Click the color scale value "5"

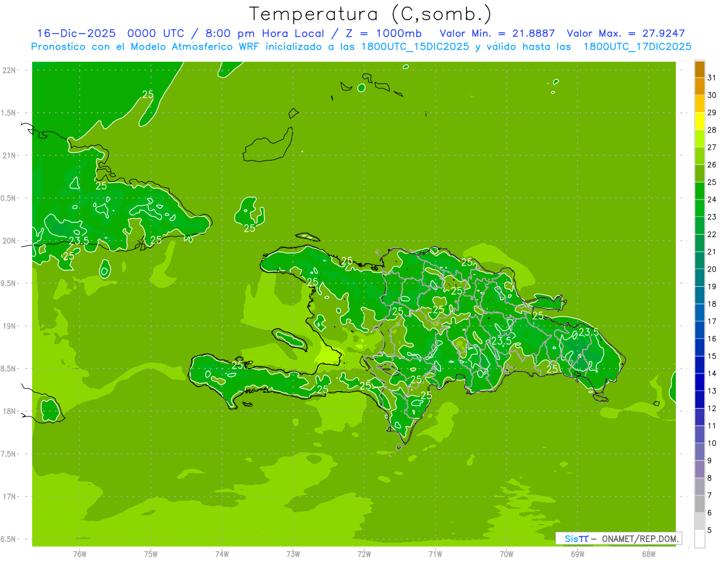710,530
